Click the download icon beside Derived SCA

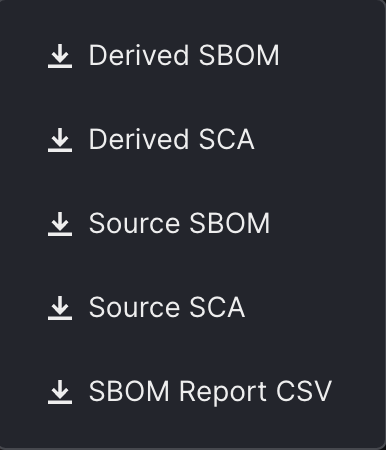click(x=60, y=140)
